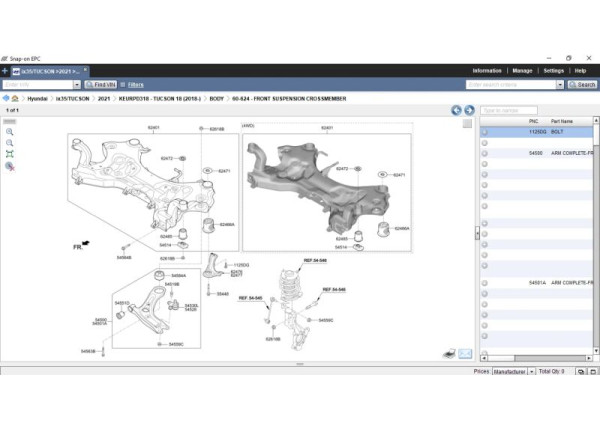Image resolution: width=600 pixels, height=429 pixels.
Task: Select the radio button for 54500 ARM COMPLETE
Action: [x=485, y=153]
